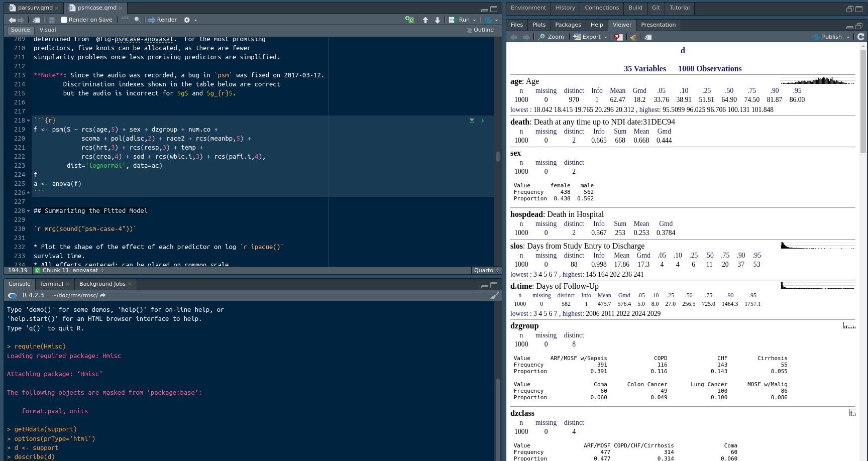The image size is (868, 461).
Task: Switch to the Files tab
Action: (516, 25)
